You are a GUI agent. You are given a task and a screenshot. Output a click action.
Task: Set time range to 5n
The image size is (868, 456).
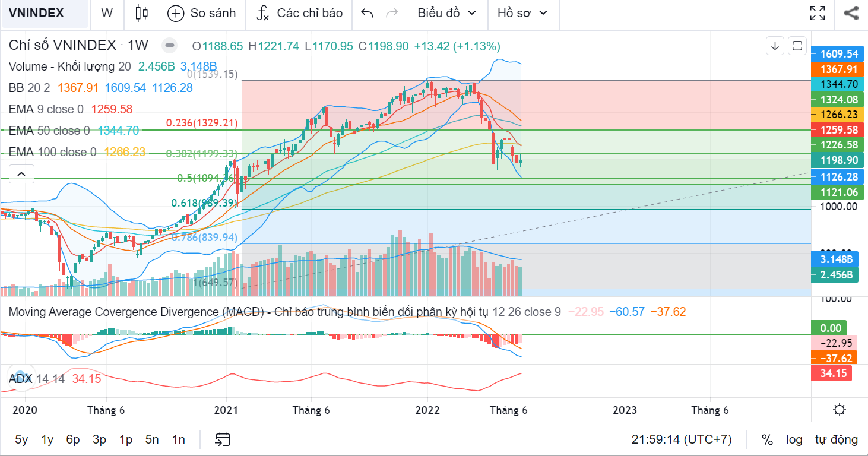pos(152,439)
